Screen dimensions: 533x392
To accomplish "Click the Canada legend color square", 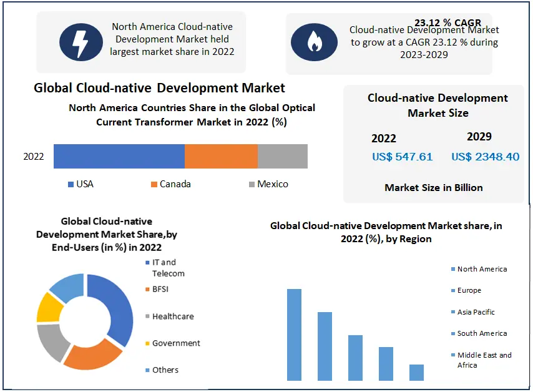I will click(154, 184).
